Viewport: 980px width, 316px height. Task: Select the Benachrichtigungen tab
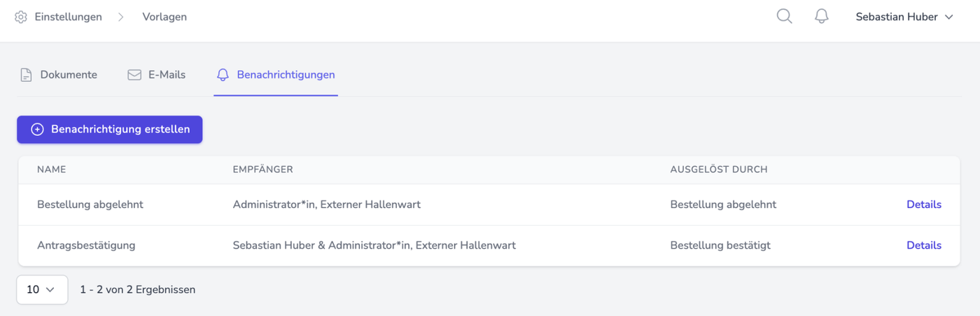pos(286,75)
